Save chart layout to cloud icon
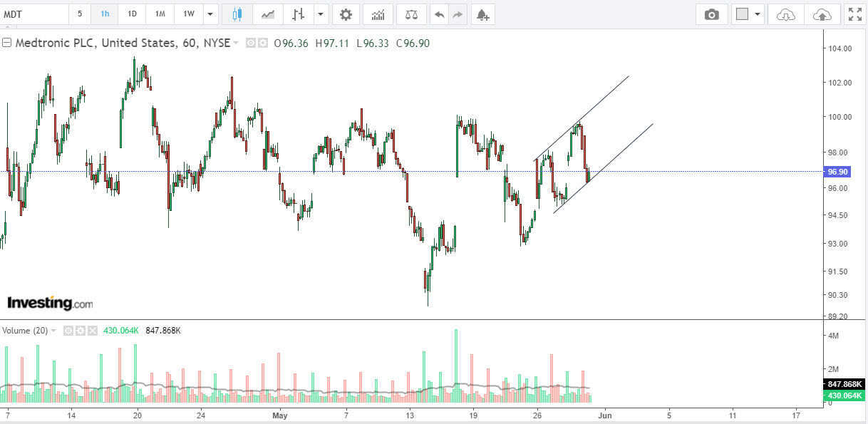Image resolution: width=868 pixels, height=424 pixels. (x=822, y=14)
